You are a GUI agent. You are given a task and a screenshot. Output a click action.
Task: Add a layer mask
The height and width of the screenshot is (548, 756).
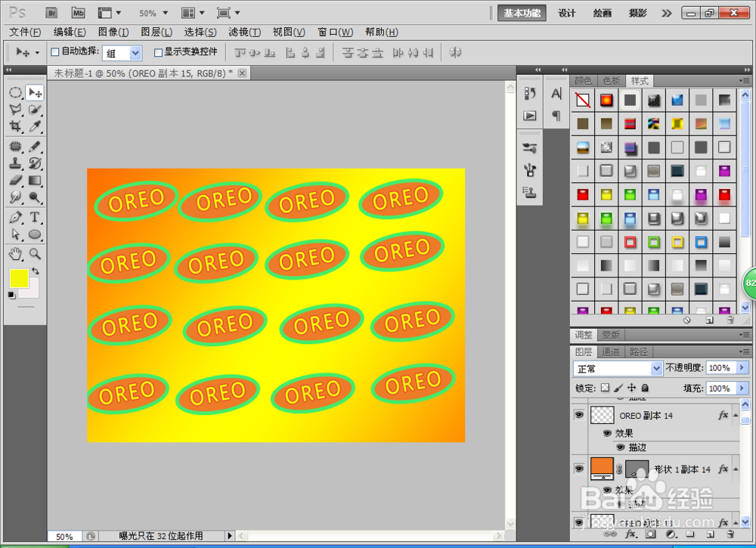[x=651, y=534]
